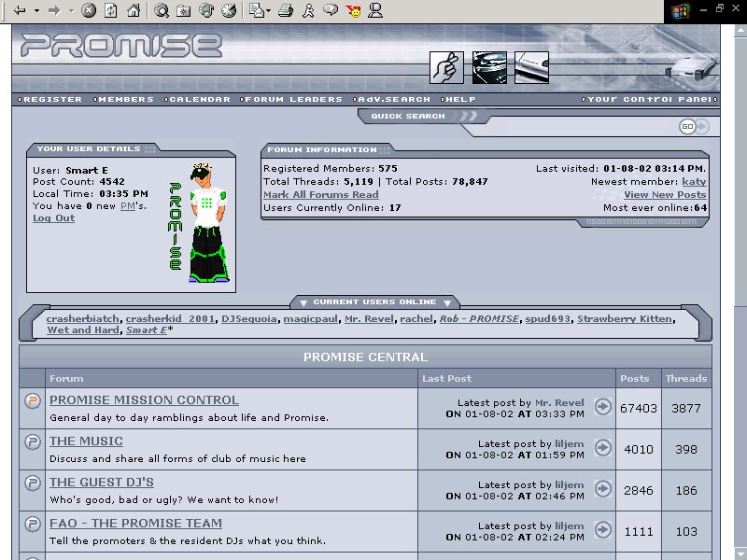Open the browser Search pane icon

point(162,11)
